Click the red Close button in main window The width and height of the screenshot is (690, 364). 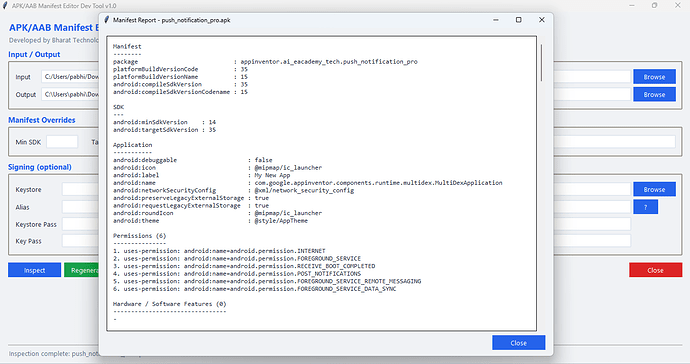(x=655, y=270)
